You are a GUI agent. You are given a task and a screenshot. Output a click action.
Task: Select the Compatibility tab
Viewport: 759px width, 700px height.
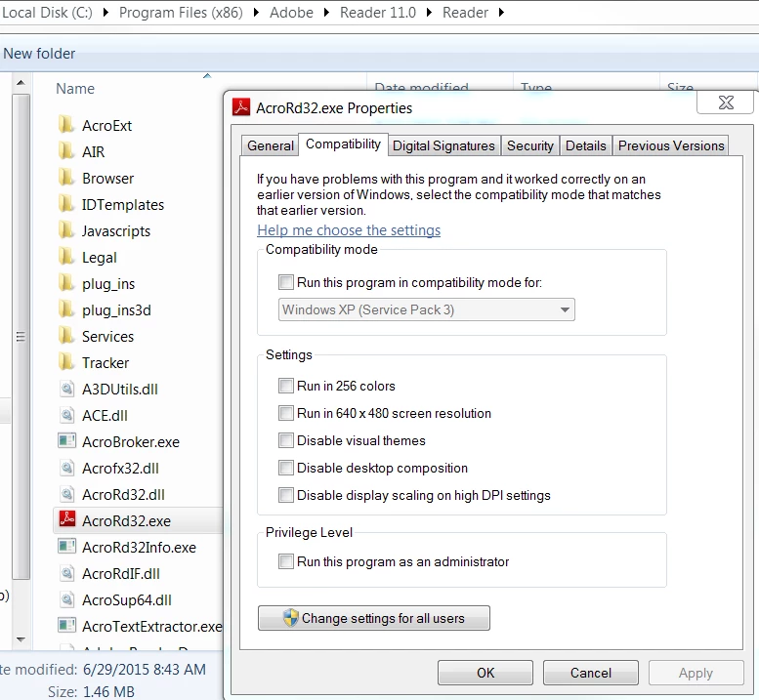pos(343,144)
